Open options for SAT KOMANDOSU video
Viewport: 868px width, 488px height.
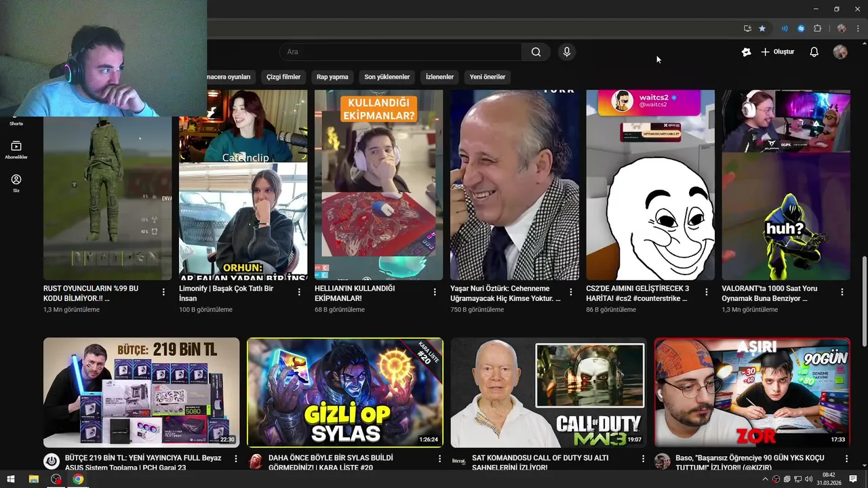[643, 459]
